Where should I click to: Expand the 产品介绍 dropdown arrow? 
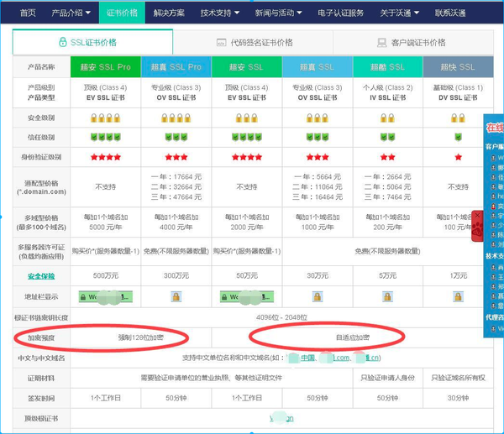click(x=88, y=13)
